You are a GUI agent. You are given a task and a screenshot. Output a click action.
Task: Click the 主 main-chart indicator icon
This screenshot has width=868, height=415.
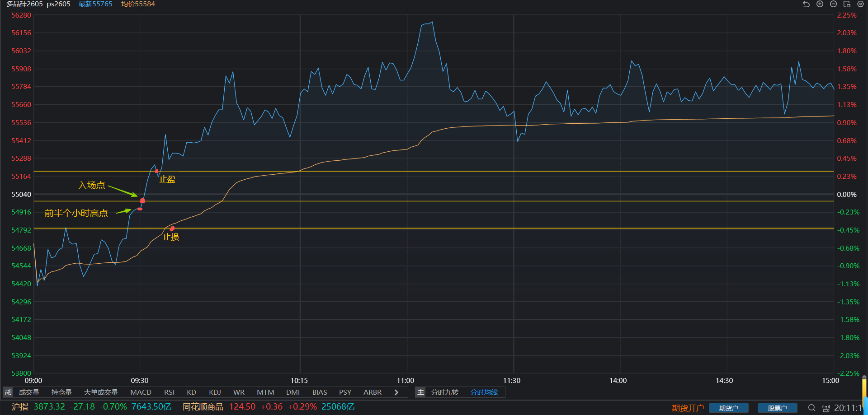click(420, 392)
